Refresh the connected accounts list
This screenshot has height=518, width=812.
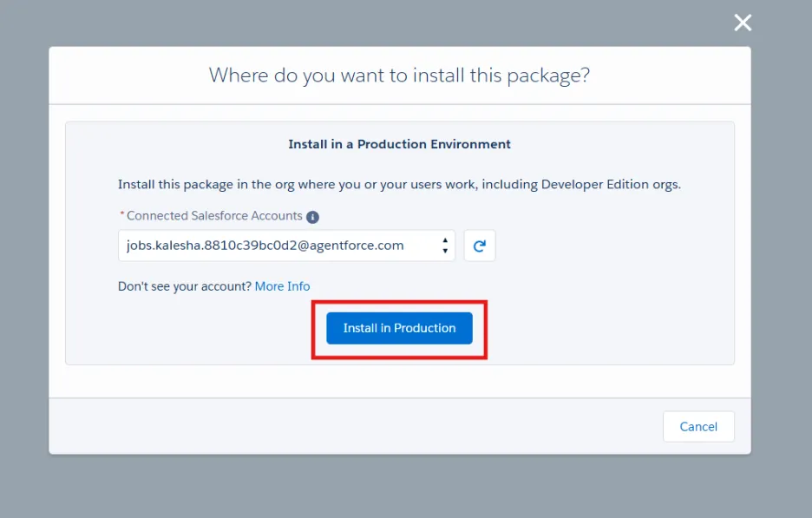coord(480,246)
